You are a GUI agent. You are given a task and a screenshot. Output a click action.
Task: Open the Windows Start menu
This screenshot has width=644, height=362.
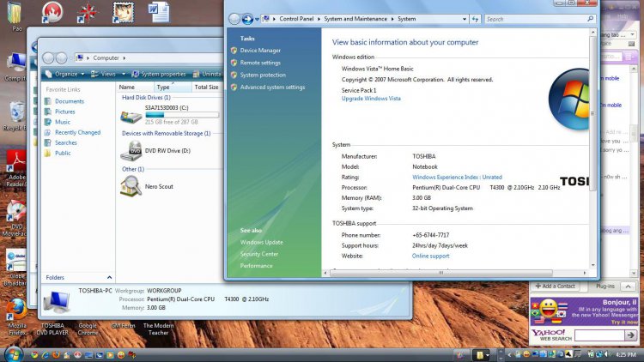pyautogui.click(x=14, y=354)
